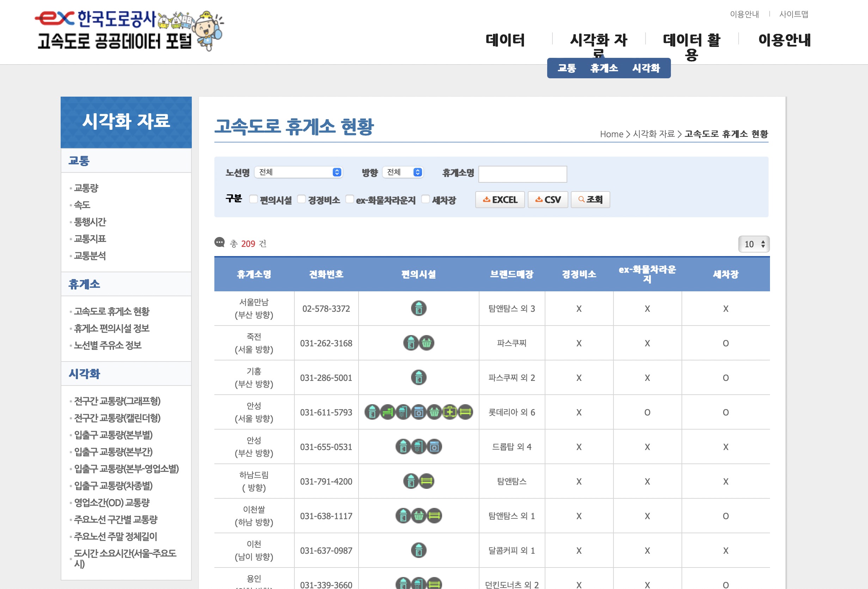The height and width of the screenshot is (589, 868).
Task: Click the bench icon in 하남드림 row
Action: click(x=427, y=481)
